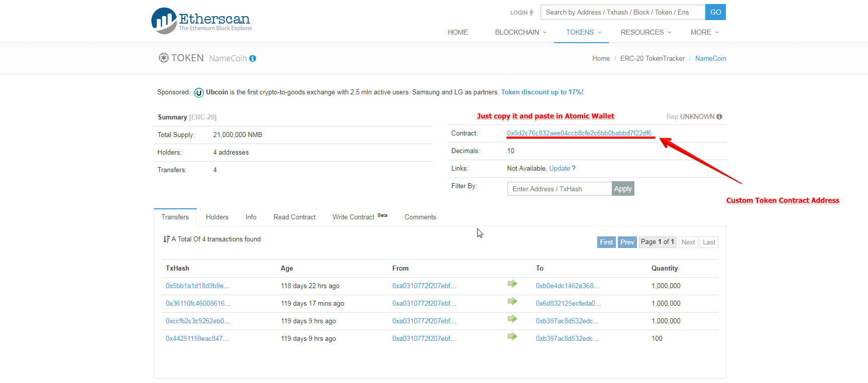Click the login user icon
The width and height of the screenshot is (868, 383).
[x=531, y=13]
